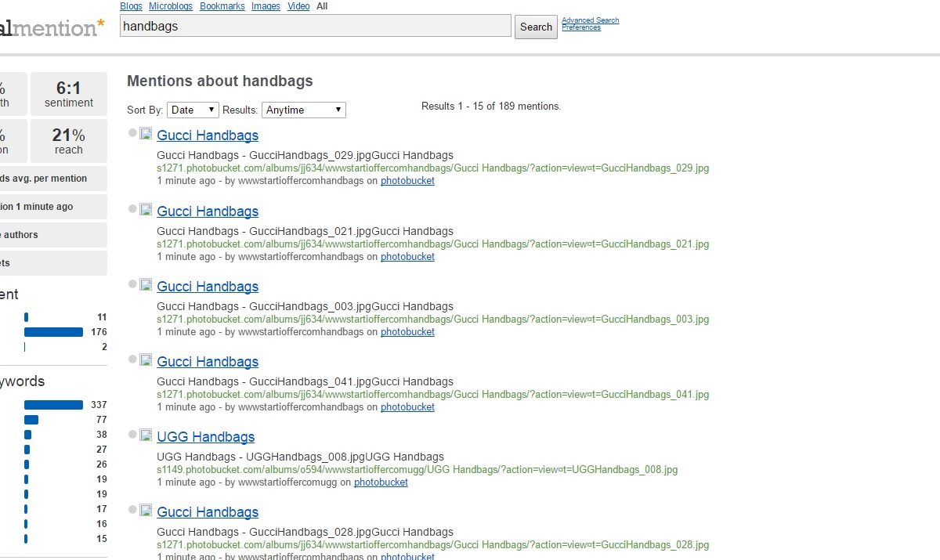Viewport: 940px width, 560px height.
Task: Click the green URL ending GucciHandbags_029.jpg
Action: point(433,168)
